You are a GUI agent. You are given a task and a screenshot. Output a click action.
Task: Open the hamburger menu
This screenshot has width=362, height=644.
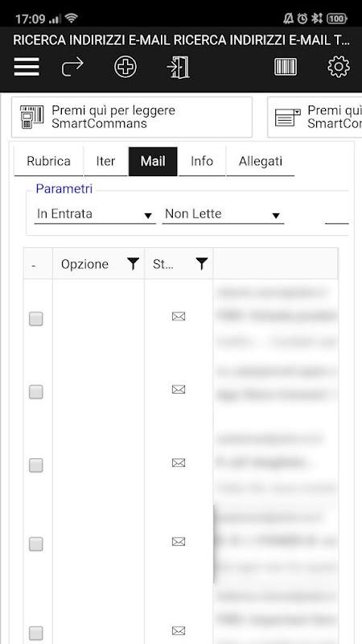click(x=27, y=67)
